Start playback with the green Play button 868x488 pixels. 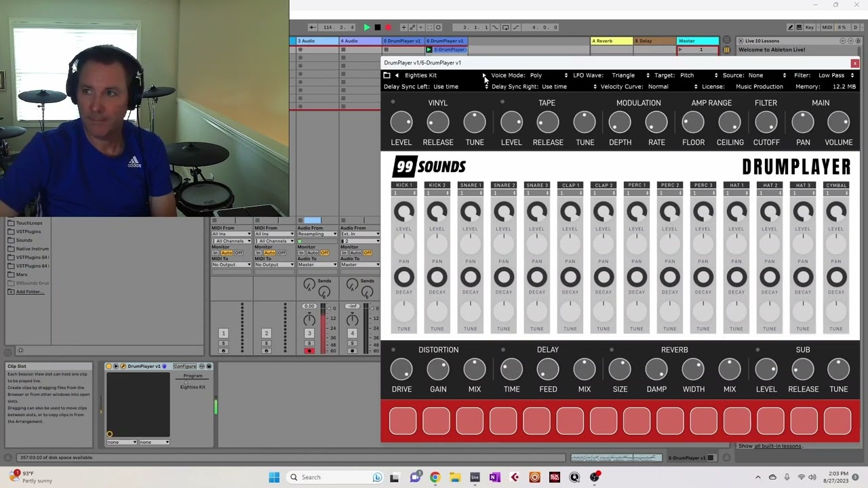pyautogui.click(x=367, y=28)
